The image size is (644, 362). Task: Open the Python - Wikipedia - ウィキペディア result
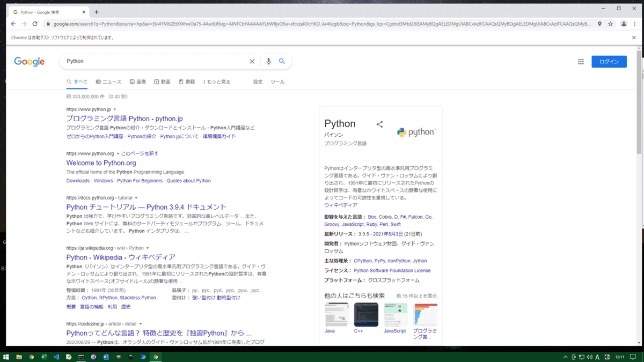(x=121, y=257)
